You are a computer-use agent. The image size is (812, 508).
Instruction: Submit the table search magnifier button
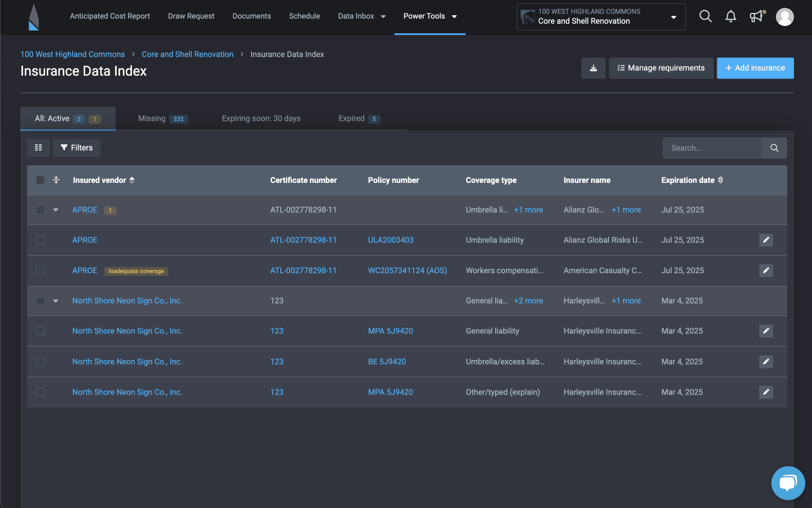pyautogui.click(x=774, y=148)
